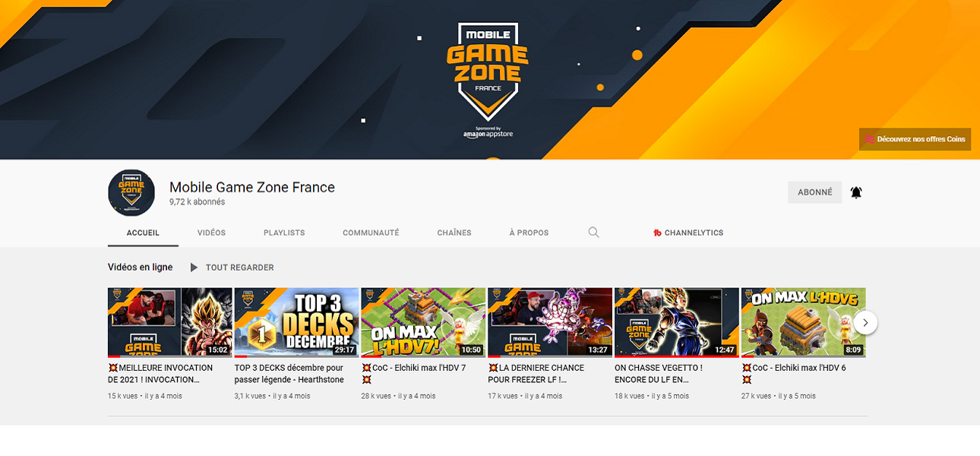Open the channel search magnifier icon
This screenshot has height=456, width=980.
(594, 233)
